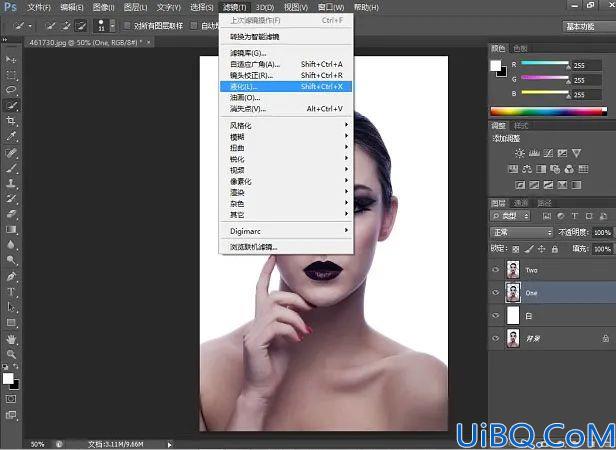Screen dimensions: 616x450
Task: Expand the 风格化 filter submenu
Action: pyautogui.click(x=286, y=125)
